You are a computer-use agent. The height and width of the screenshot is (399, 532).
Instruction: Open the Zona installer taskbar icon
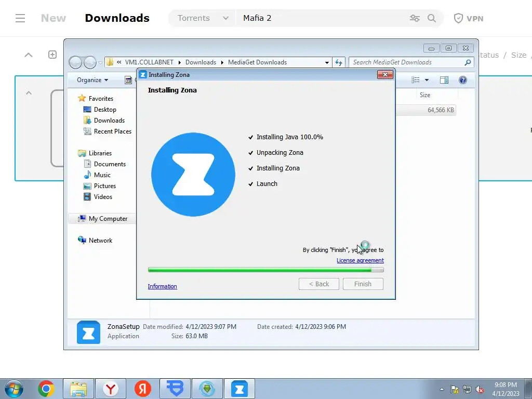[240, 389]
